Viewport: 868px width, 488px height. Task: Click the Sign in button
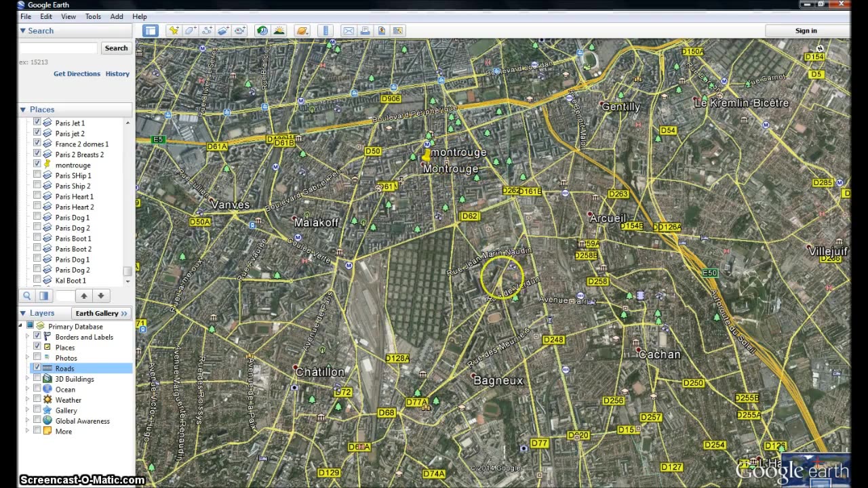pos(806,30)
